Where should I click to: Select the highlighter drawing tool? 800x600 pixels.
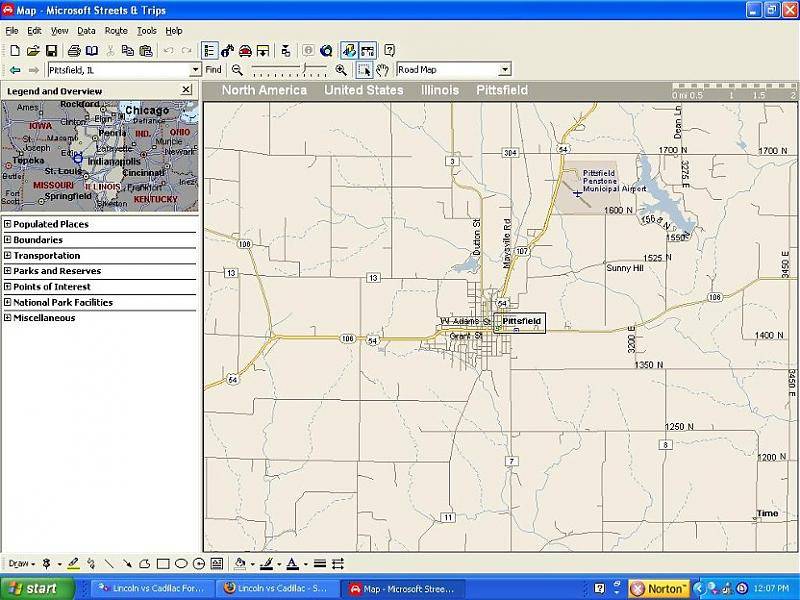click(73, 564)
